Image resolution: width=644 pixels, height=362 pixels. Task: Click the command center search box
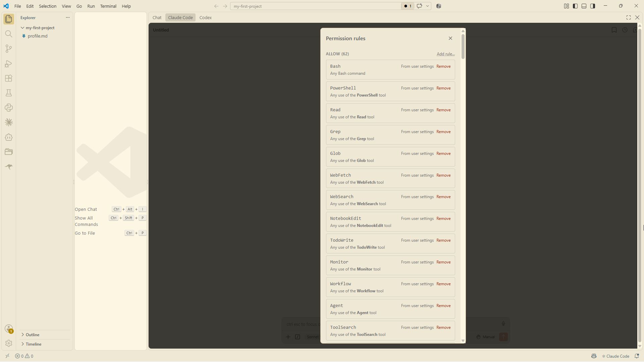click(x=315, y=6)
